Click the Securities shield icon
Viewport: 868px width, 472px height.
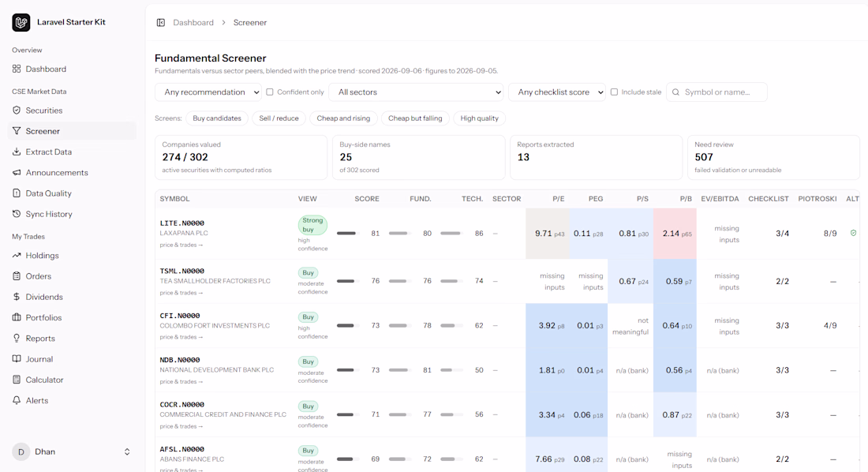coord(17,111)
